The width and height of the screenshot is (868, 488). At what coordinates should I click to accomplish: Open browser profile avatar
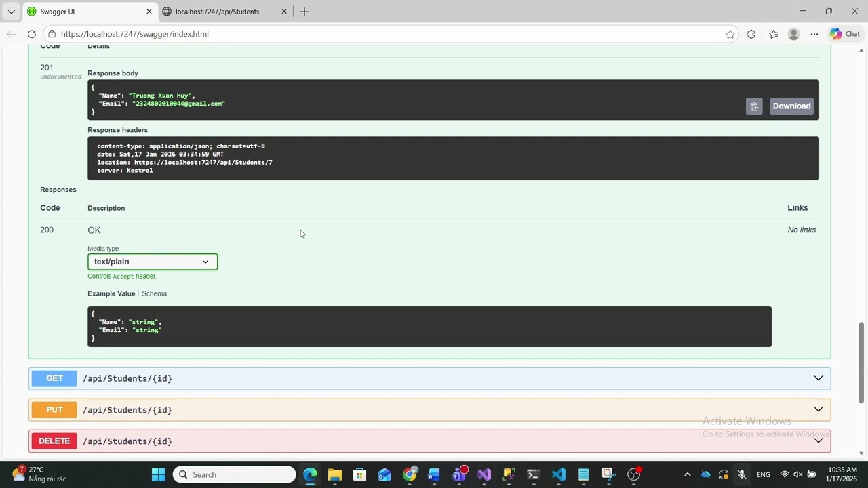click(794, 34)
